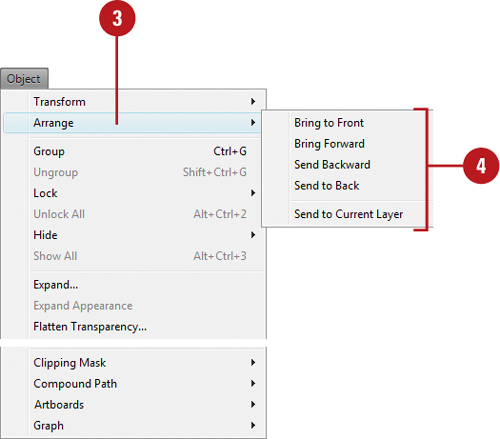500x439 pixels.
Task: Choose Send to Back
Action: pos(326,186)
